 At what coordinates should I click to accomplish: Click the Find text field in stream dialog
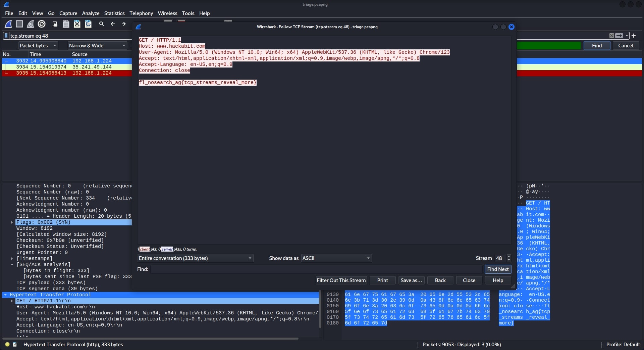coord(316,269)
